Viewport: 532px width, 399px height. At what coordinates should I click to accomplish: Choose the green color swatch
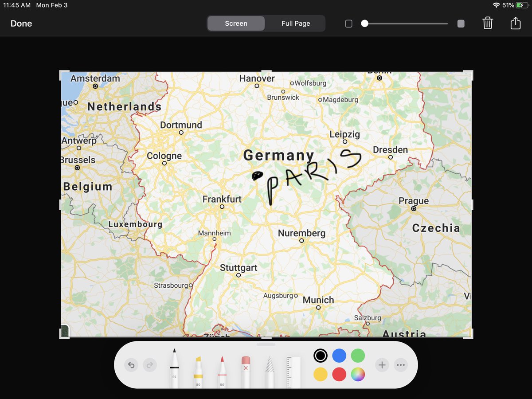point(358,356)
